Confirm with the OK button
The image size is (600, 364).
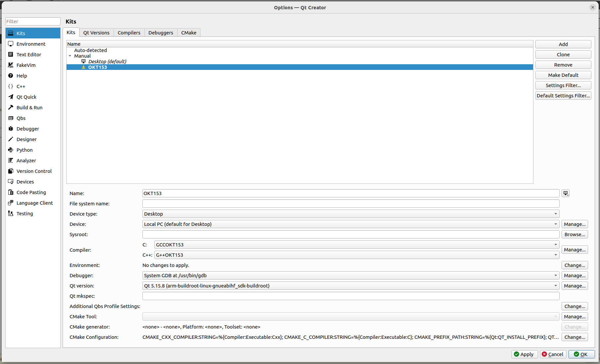(581, 354)
